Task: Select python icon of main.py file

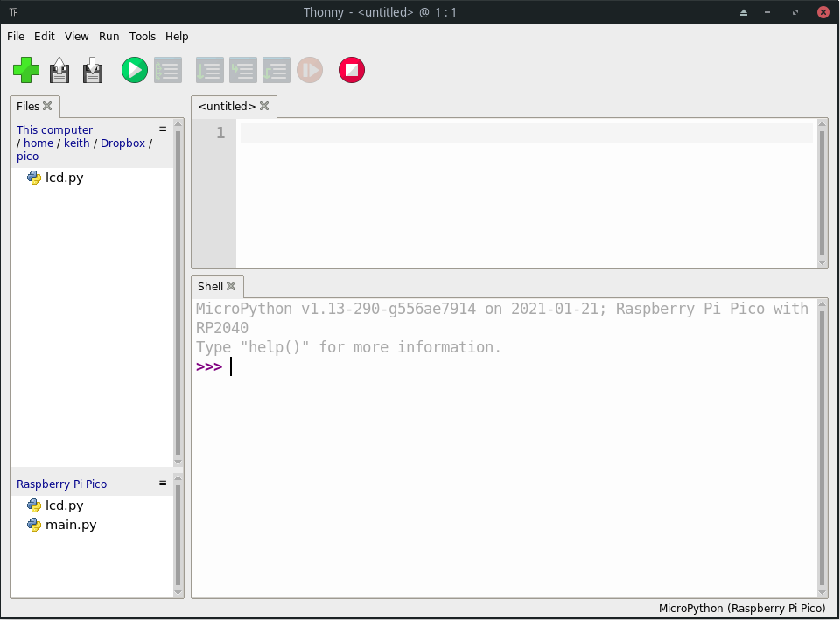Action: [34, 525]
